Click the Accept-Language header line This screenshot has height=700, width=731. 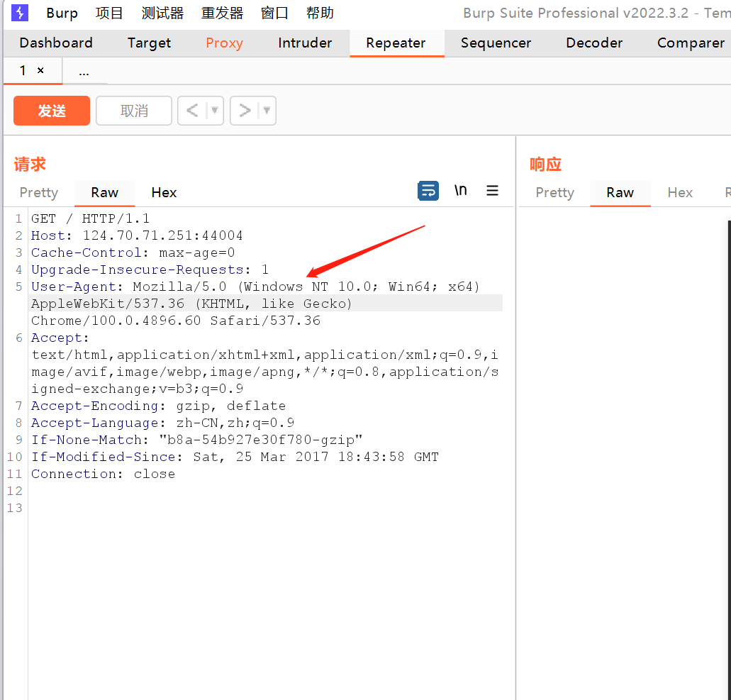[x=162, y=423]
